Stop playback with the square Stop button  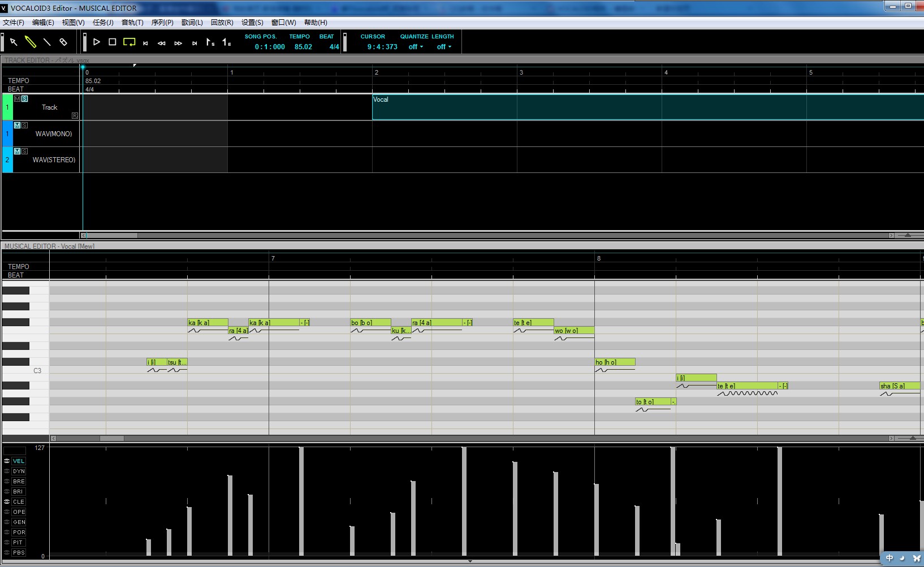pyautogui.click(x=113, y=42)
